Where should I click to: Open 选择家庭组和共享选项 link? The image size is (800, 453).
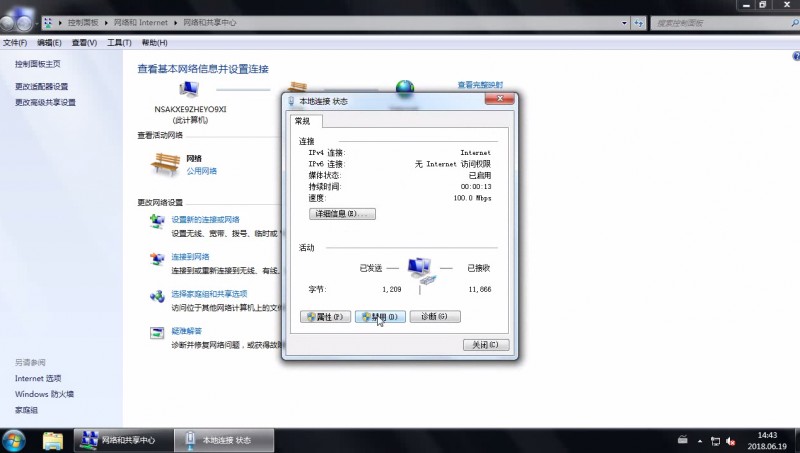click(209, 294)
